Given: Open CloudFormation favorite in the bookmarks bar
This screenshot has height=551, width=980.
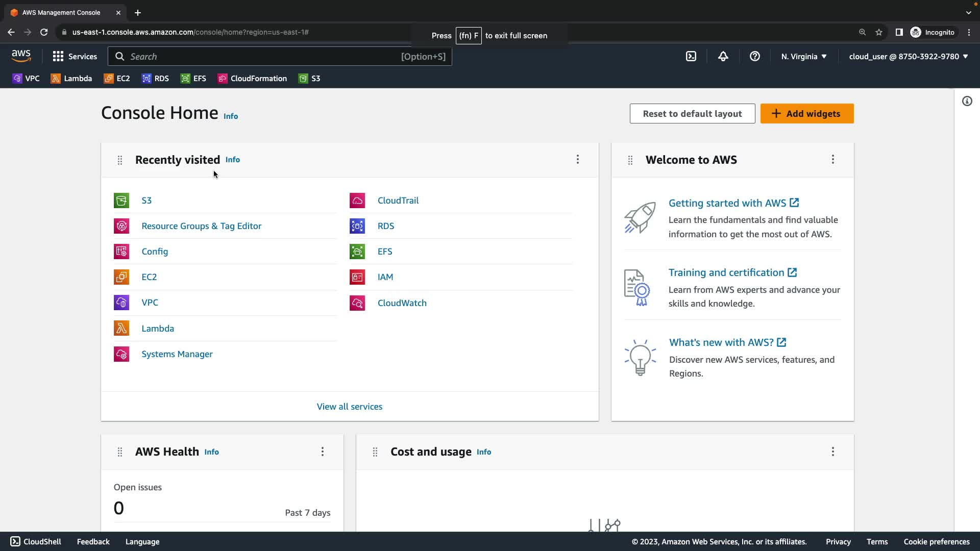Looking at the screenshot, I should coord(252,79).
